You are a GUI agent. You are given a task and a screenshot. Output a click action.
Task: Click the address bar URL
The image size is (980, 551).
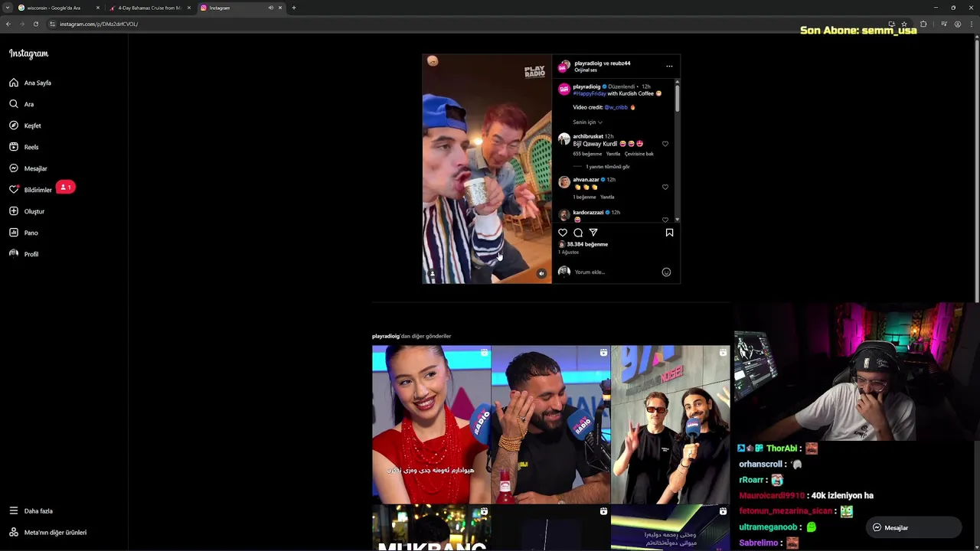pyautogui.click(x=99, y=24)
